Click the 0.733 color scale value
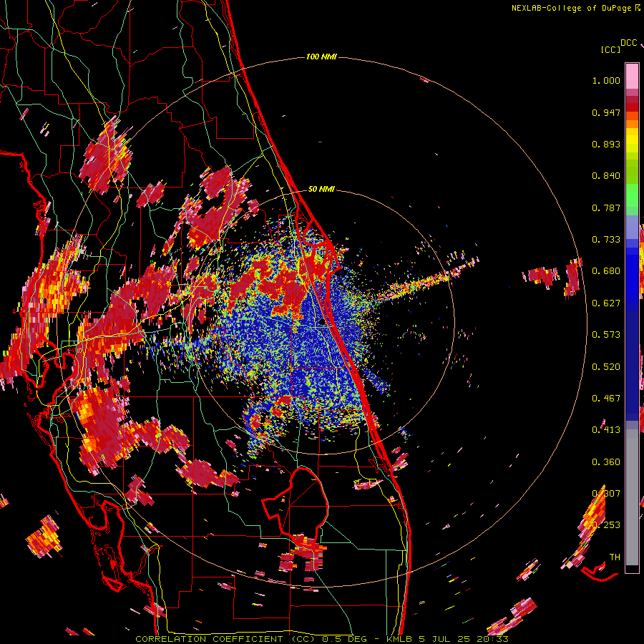 [606, 240]
